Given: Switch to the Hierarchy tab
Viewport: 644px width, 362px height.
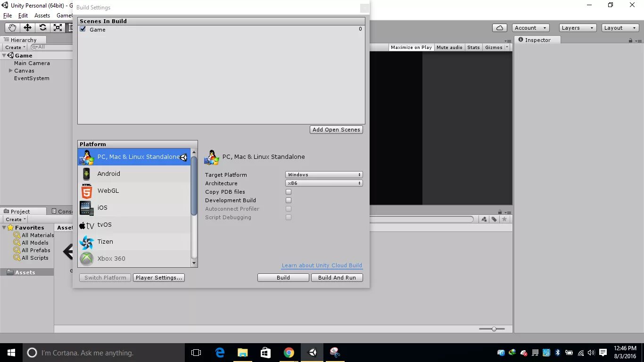Looking at the screenshot, I should 24,40.
